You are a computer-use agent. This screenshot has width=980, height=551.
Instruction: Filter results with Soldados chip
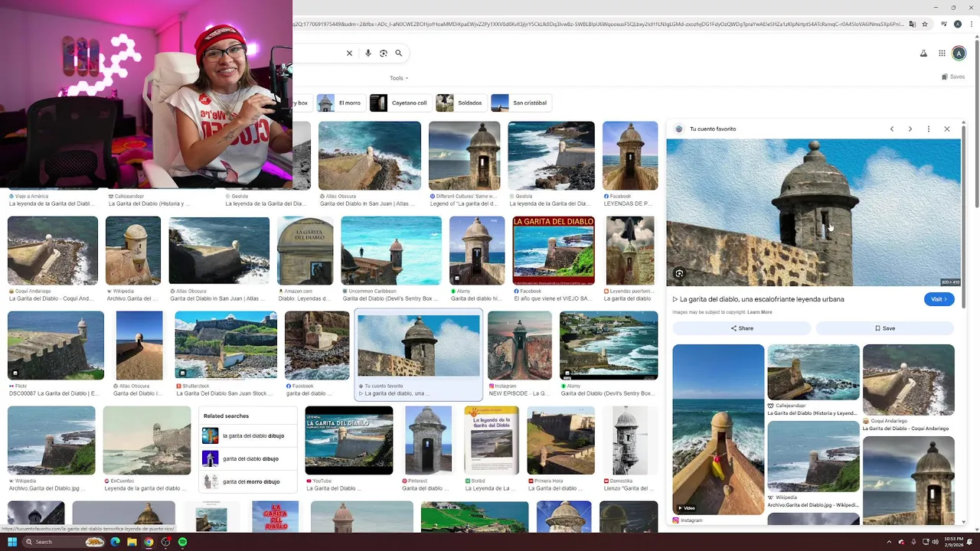461,103
